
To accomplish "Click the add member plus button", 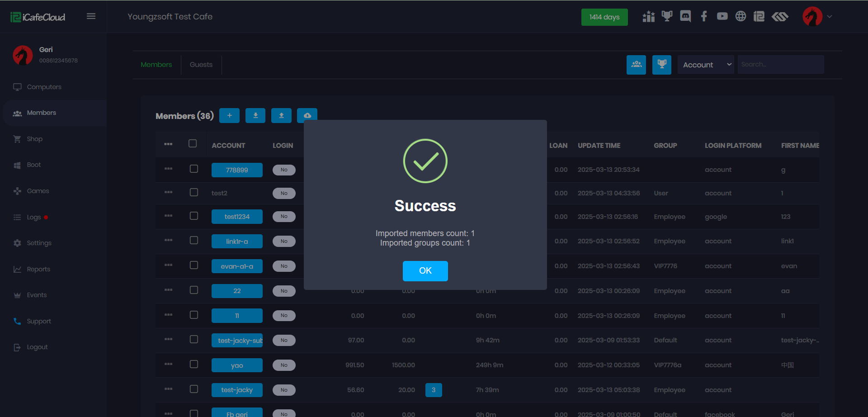I will (x=229, y=116).
